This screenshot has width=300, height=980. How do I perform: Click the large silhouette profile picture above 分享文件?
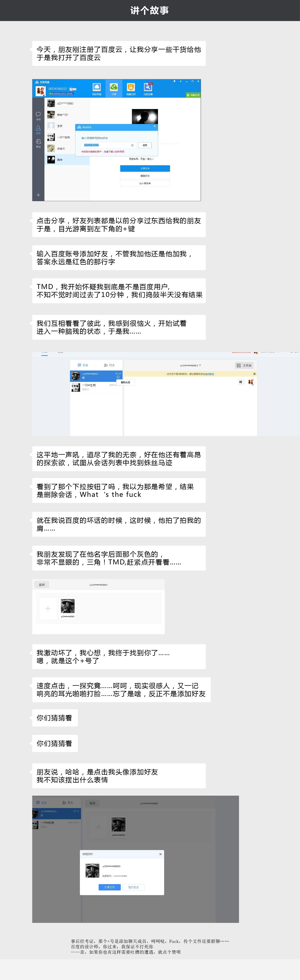(145, 116)
